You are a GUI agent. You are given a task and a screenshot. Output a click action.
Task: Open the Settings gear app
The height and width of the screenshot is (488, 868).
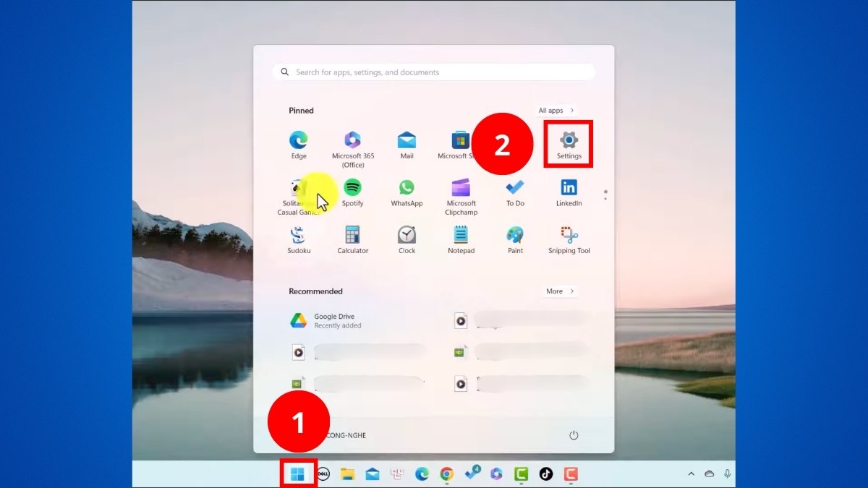569,145
